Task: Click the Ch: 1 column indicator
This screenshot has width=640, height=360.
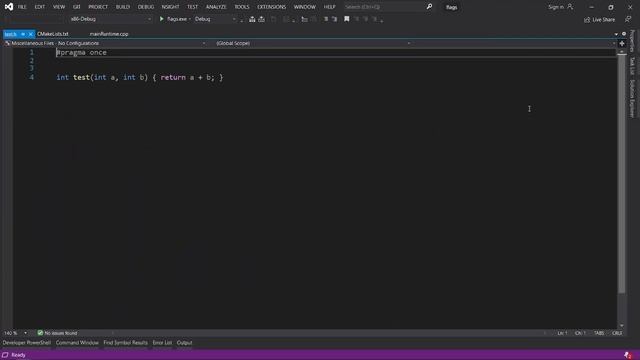Action: [580, 333]
